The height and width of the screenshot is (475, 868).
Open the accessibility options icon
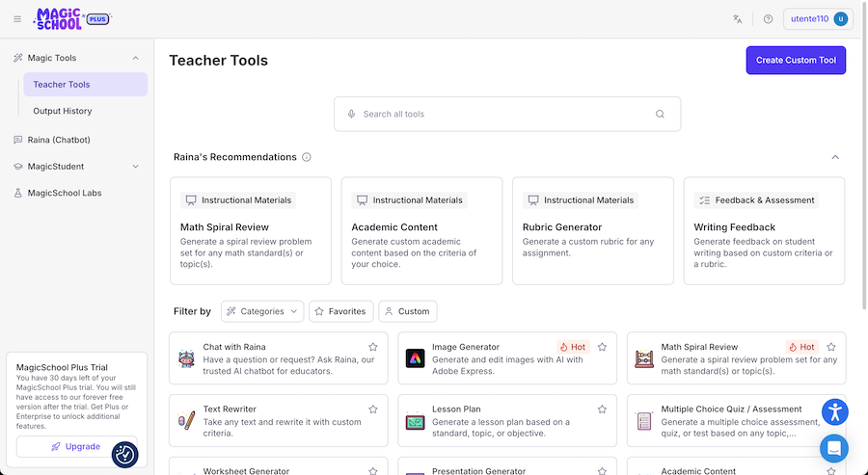coord(835,412)
